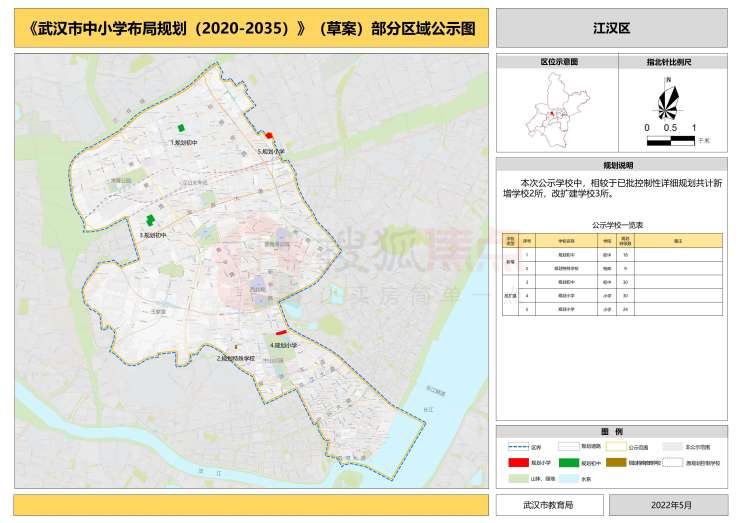This screenshot has height=523, width=740.
Task: Click the small marker above the 2.规划特殊学校 label
Action: tap(236, 346)
